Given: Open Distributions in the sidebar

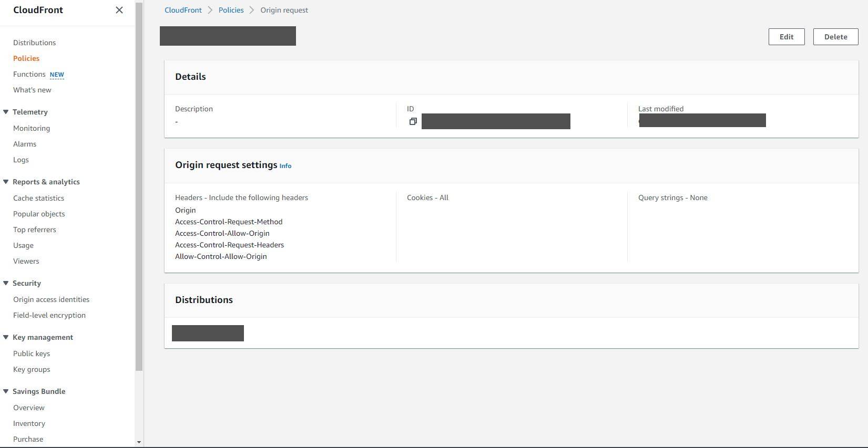Looking at the screenshot, I should (34, 43).
